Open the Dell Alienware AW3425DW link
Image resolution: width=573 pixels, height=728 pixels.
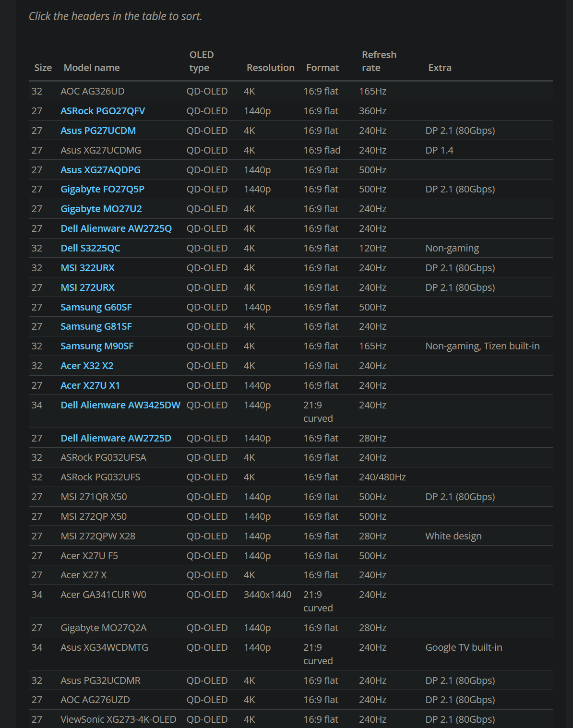coord(120,405)
